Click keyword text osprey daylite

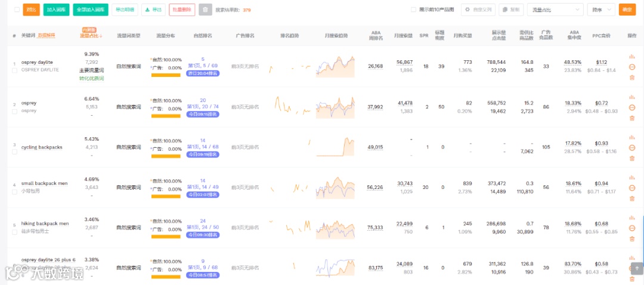(37, 63)
